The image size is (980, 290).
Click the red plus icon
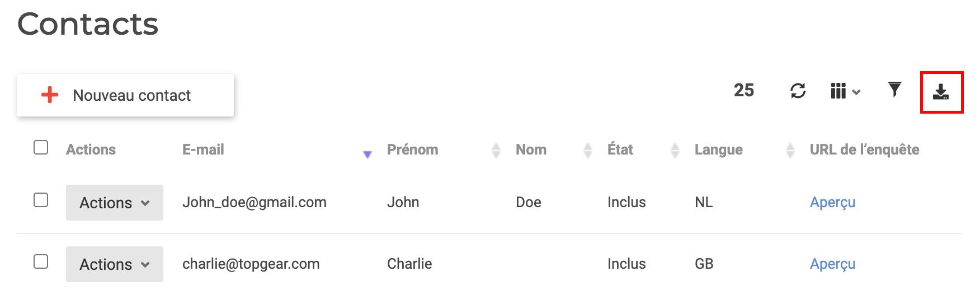coord(50,95)
